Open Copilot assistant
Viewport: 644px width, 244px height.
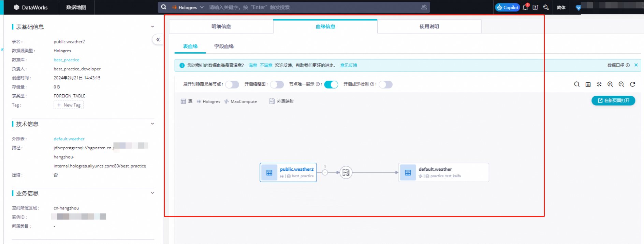click(x=508, y=7)
